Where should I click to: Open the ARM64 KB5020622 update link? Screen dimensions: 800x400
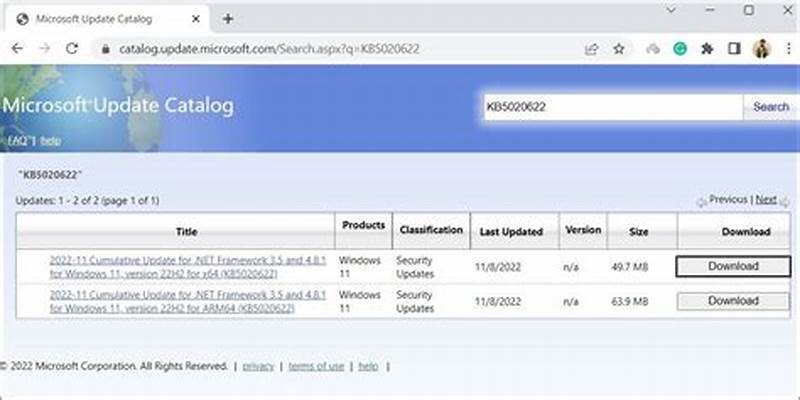click(187, 302)
